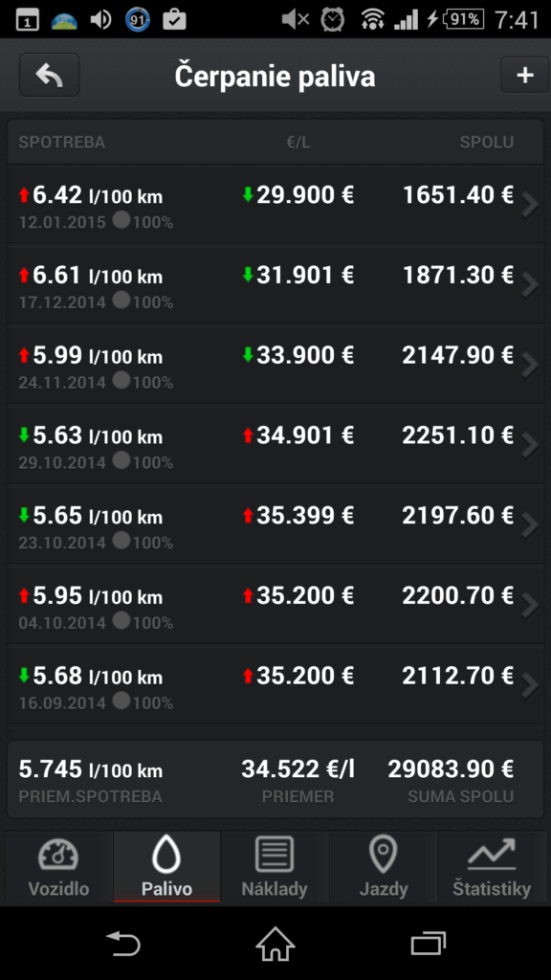Add a new refuel entry with the plus button
Viewport: 551px width, 980px height.
(525, 75)
